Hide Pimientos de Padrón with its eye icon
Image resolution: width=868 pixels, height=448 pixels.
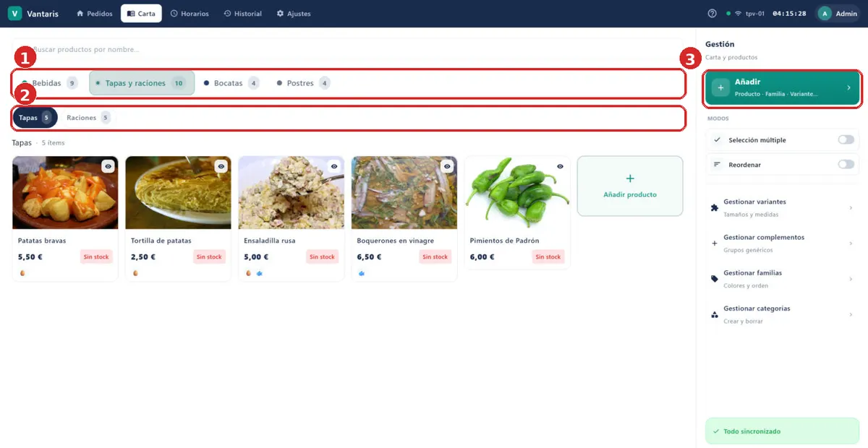(x=560, y=166)
